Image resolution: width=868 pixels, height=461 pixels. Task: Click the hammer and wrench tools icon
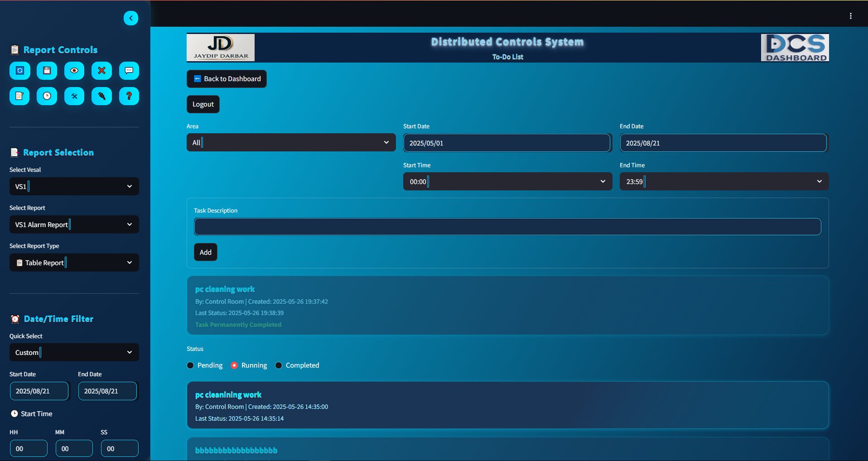pyautogui.click(x=74, y=96)
